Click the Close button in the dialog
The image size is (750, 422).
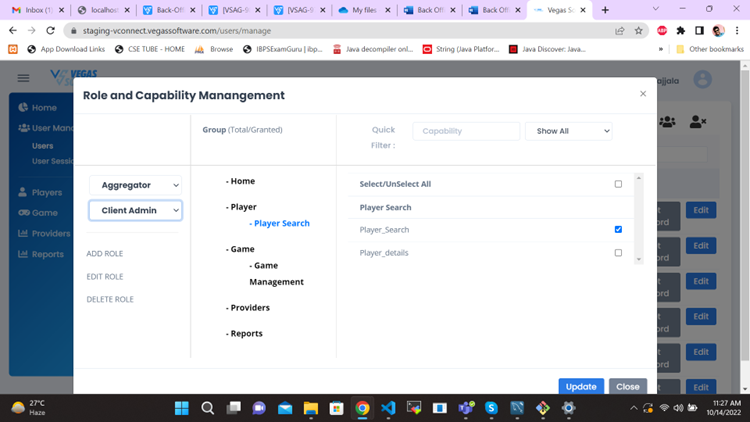point(628,387)
